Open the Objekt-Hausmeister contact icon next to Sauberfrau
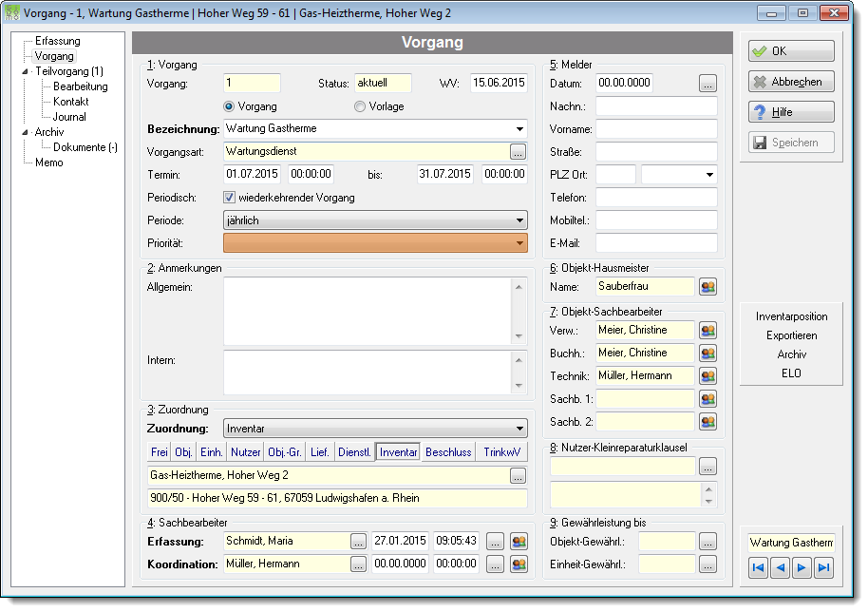 pos(708,287)
